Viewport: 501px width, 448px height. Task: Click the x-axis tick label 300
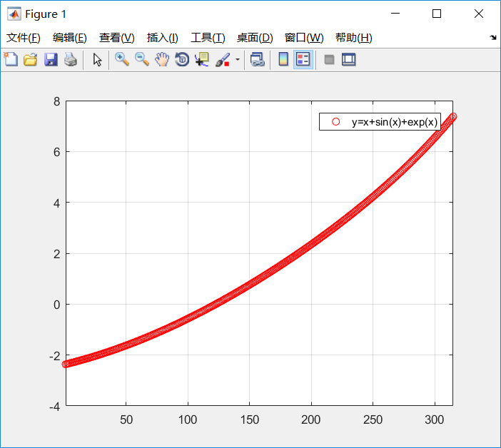[434, 419]
